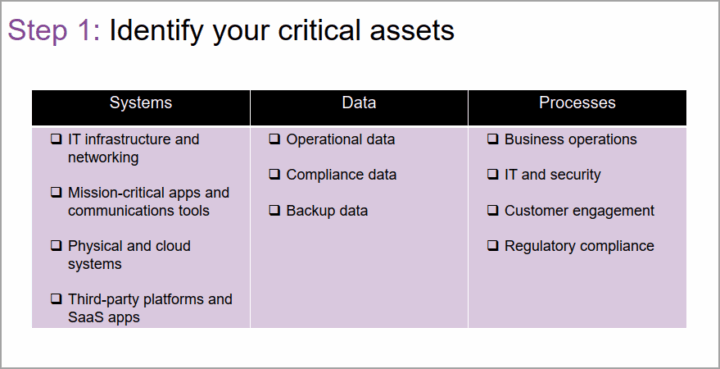This screenshot has height=369, width=720.
Task: Check the IT infrastructure and networking box
Action: point(56,139)
